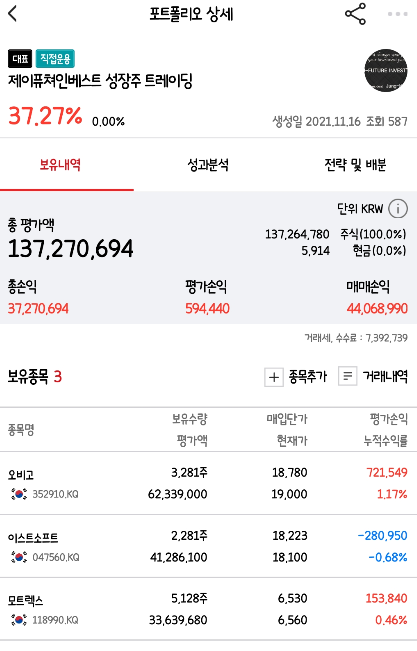Click the 평가손익 column header
The width and height of the screenshot is (417, 651).
(389, 419)
